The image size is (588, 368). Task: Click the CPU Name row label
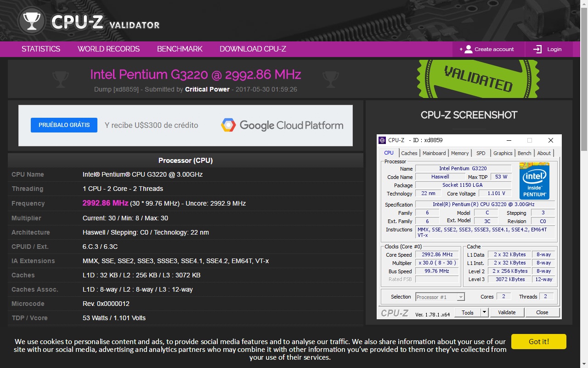[x=28, y=174]
